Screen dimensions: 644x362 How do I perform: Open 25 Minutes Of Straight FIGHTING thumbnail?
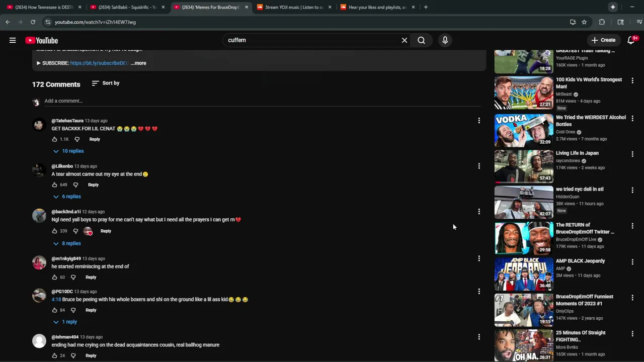pyautogui.click(x=524, y=345)
